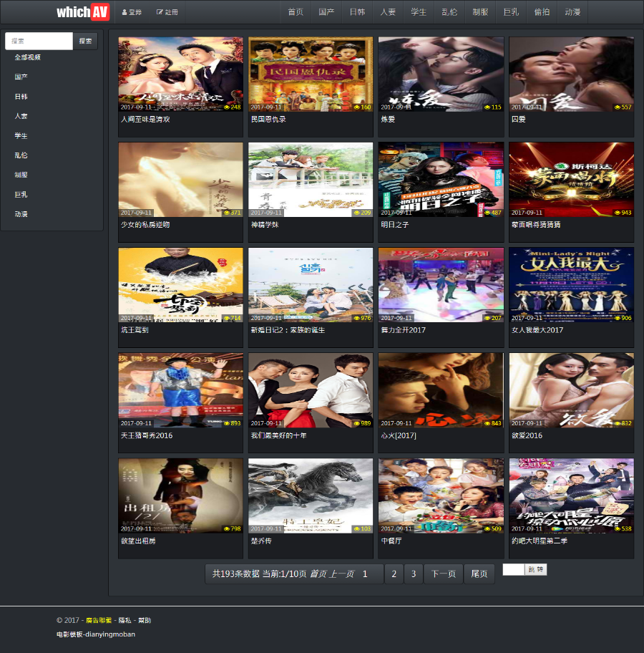Go to page 3 in pagination
This screenshot has height=653, width=644.
point(414,574)
